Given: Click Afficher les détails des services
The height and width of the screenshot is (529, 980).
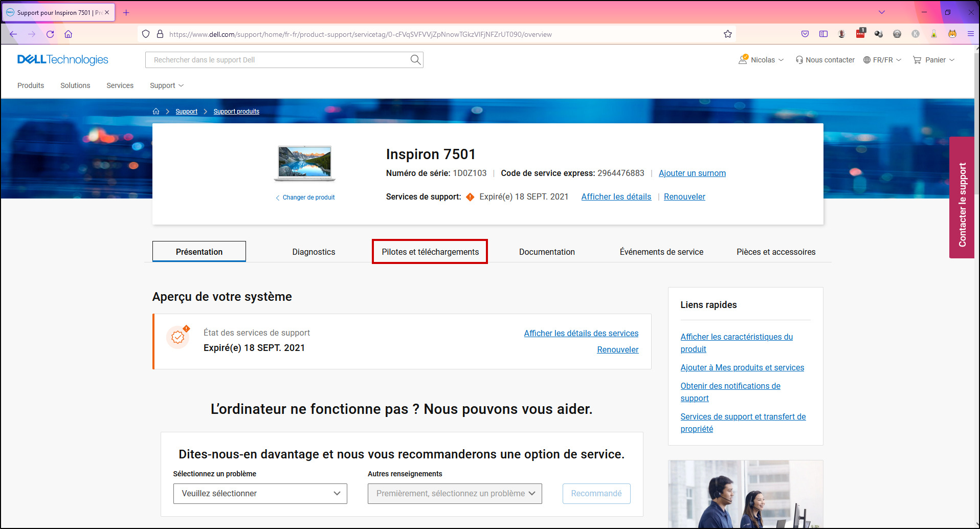Looking at the screenshot, I should (x=581, y=334).
